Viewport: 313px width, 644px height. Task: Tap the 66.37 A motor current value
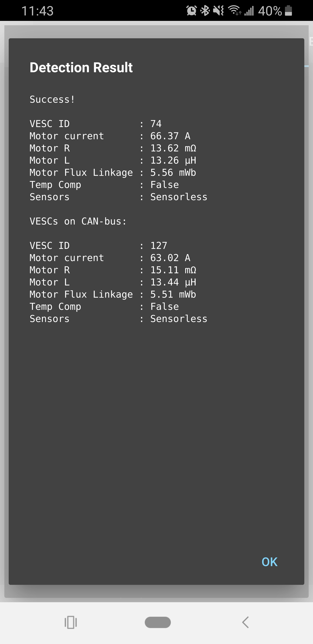170,136
